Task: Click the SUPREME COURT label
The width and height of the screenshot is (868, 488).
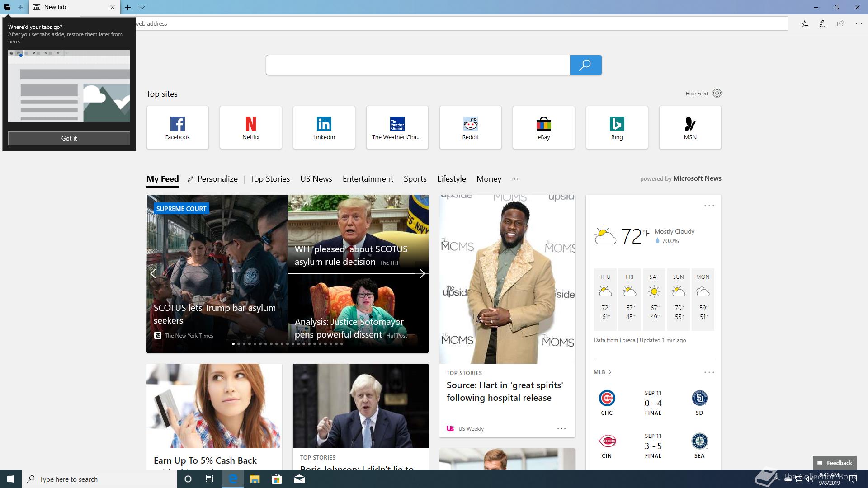Action: click(x=181, y=209)
